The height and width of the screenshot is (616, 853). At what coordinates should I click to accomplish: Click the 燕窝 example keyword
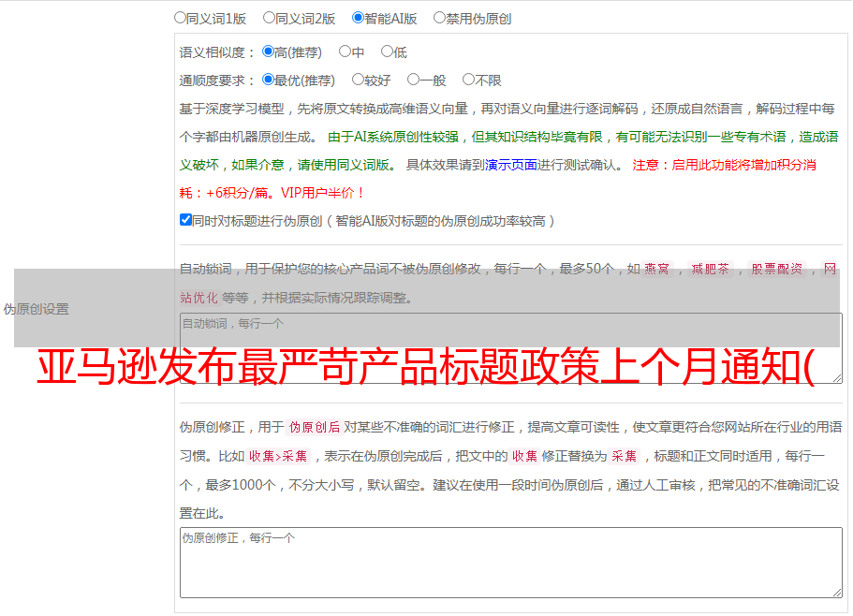[656, 269]
